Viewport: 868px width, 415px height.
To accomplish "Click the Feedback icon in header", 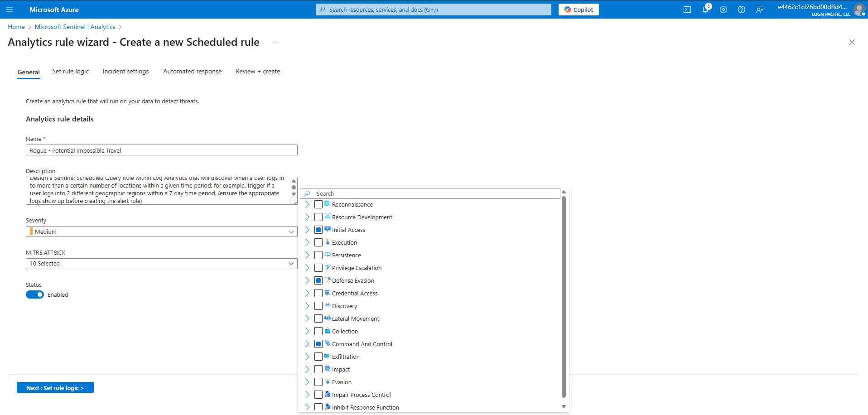I will tap(760, 10).
